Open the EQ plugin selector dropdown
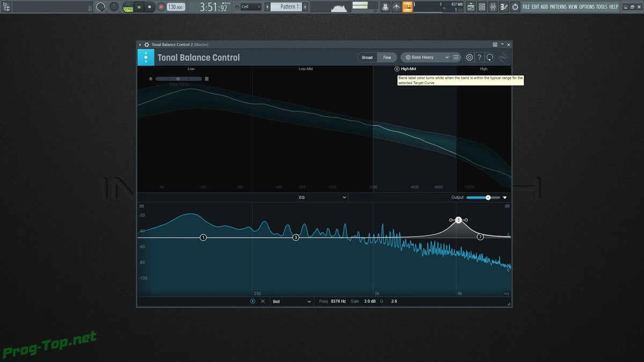644x362 pixels. (323, 197)
